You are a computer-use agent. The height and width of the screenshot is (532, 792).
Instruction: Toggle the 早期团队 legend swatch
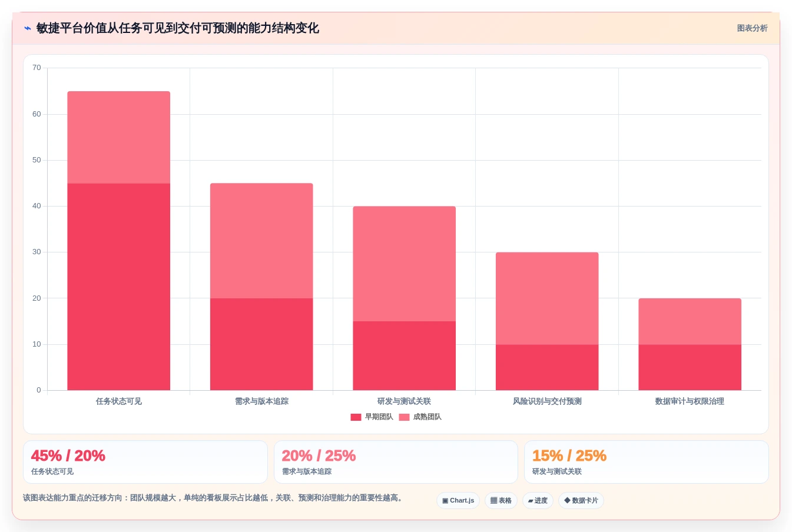(x=356, y=417)
